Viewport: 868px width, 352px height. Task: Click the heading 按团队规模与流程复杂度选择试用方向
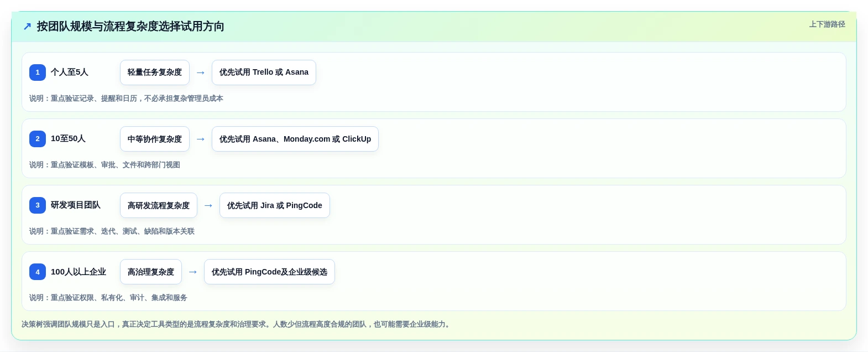tap(130, 27)
